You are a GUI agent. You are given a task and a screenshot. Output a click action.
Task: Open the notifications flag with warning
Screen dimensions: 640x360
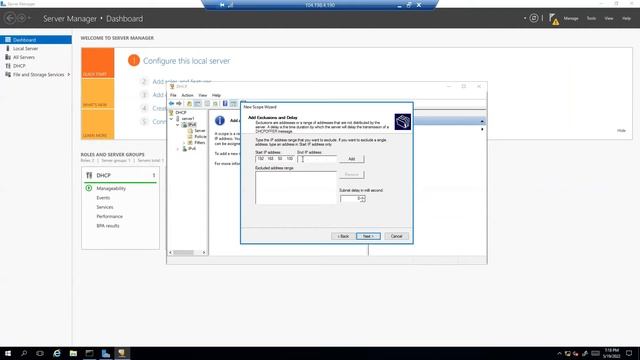[x=554, y=19]
